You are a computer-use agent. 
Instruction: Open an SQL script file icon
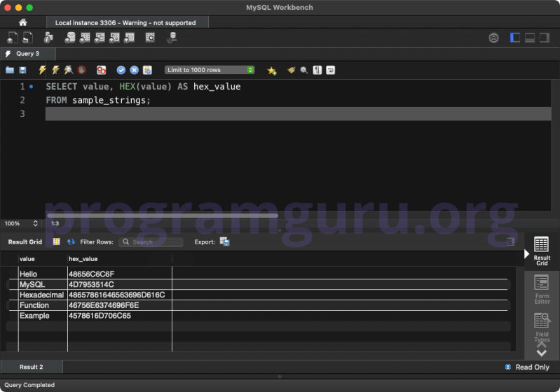27,38
